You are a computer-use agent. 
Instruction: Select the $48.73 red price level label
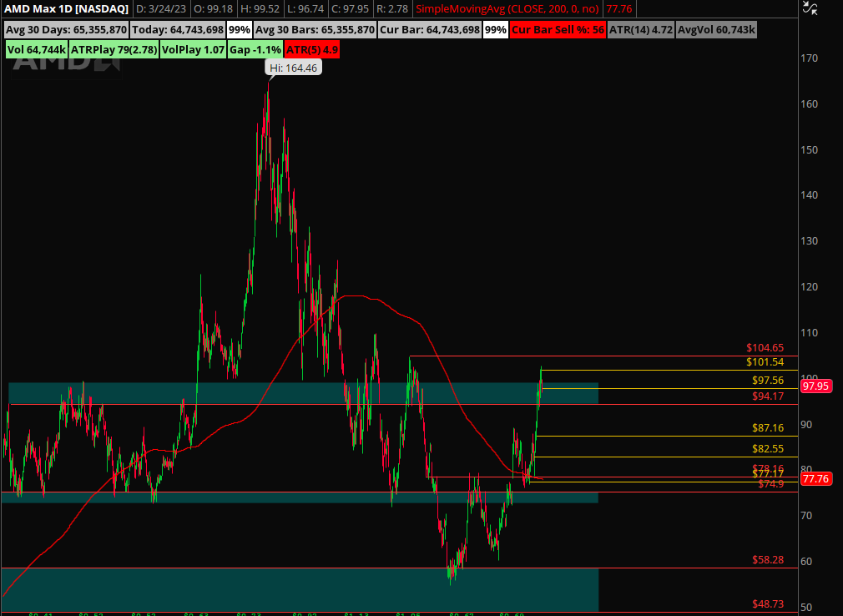pos(767,603)
